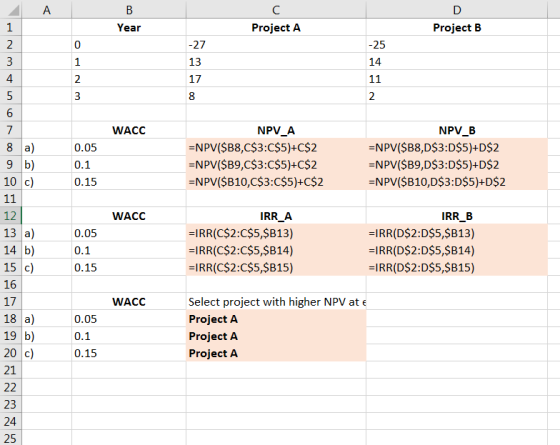The height and width of the screenshot is (445, 560).
Task: Click the NPV_B header cell
Action: coord(457,130)
